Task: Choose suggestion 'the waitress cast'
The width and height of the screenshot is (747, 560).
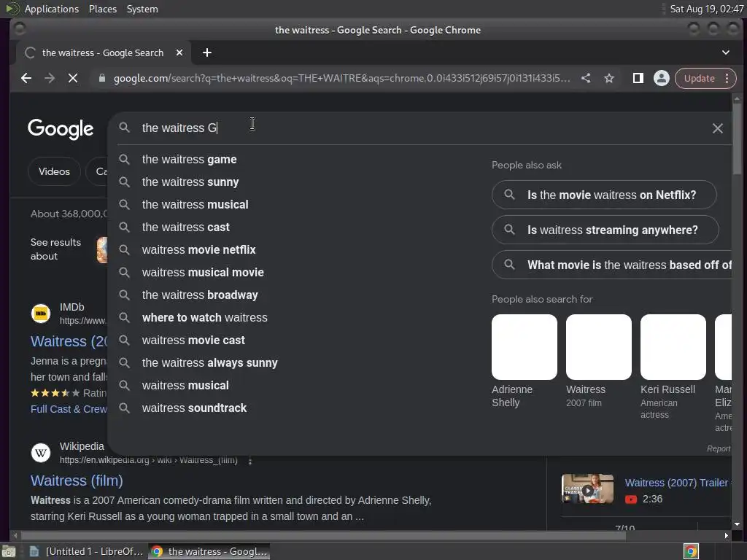Action: coord(186,227)
